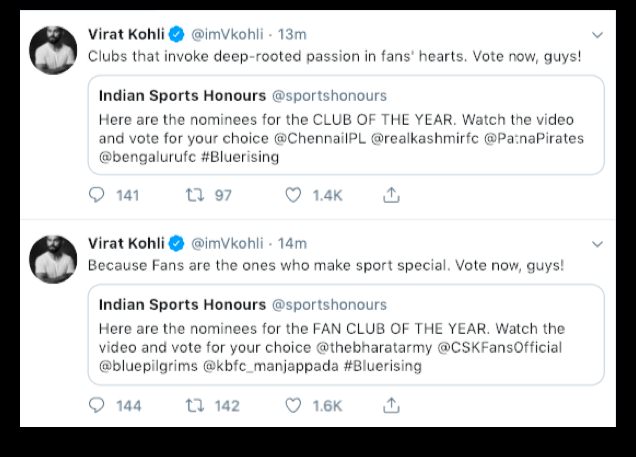Retweet the tweet with 142 retweets
This screenshot has width=636, height=457.
click(x=195, y=405)
